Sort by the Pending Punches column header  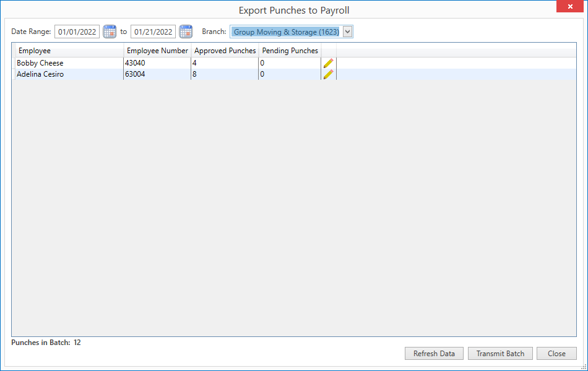289,50
